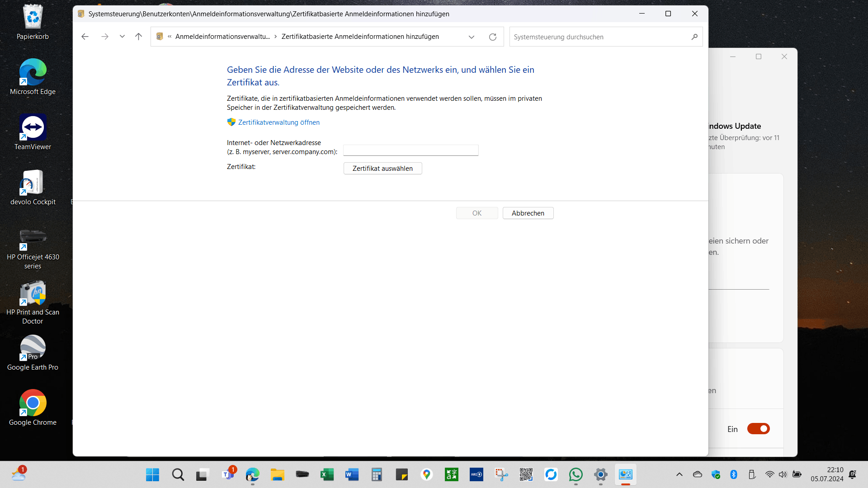Open TeamViewer desktop shortcut
Viewport: 868px width, 488px height.
pyautogui.click(x=33, y=132)
